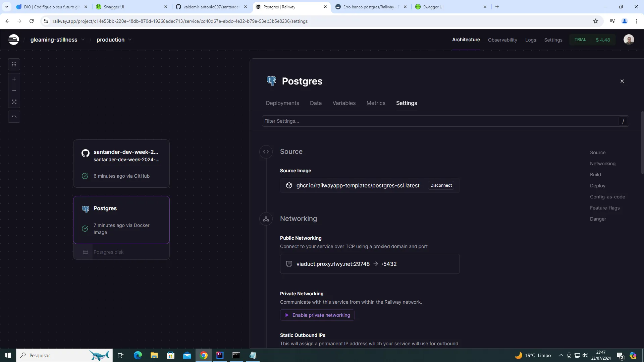Open the Deployments tab
This screenshot has width=644, height=362.
[282, 103]
